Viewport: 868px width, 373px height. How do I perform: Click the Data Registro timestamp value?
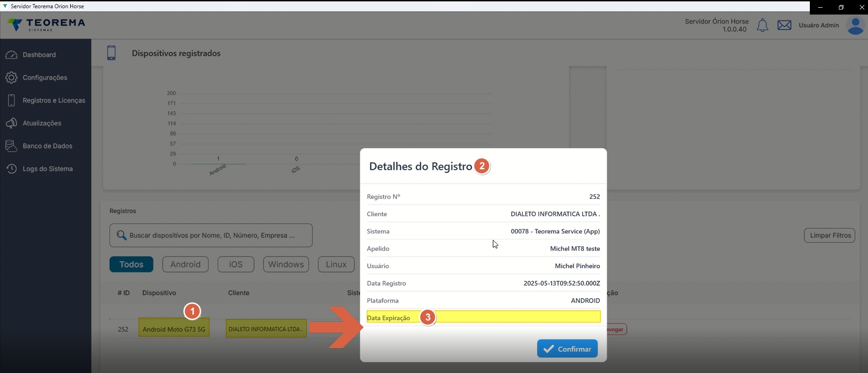(x=562, y=283)
